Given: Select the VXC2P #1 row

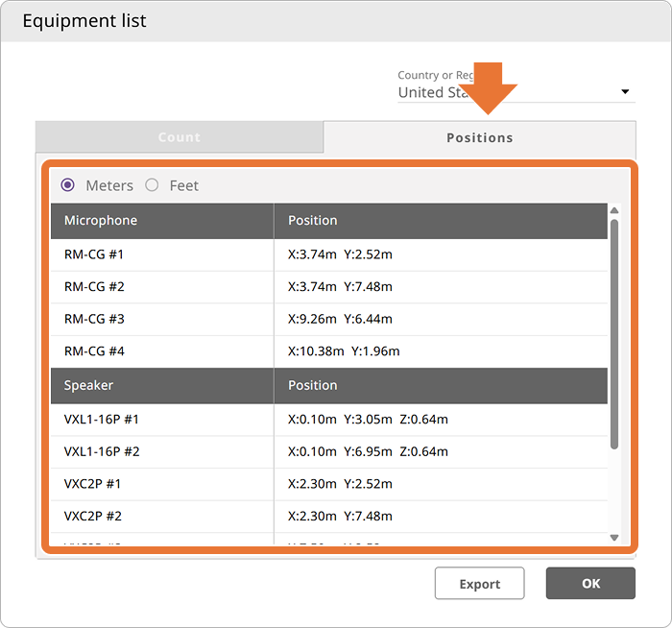Looking at the screenshot, I should point(329,484).
